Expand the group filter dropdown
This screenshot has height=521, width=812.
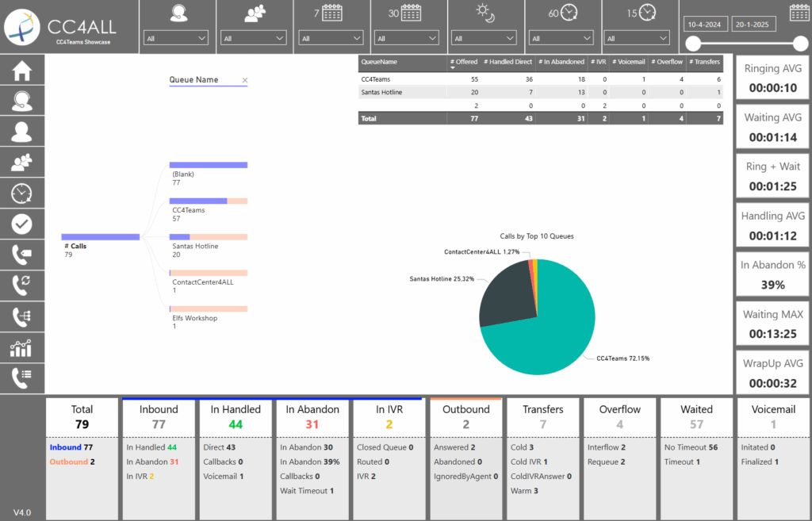click(x=254, y=38)
